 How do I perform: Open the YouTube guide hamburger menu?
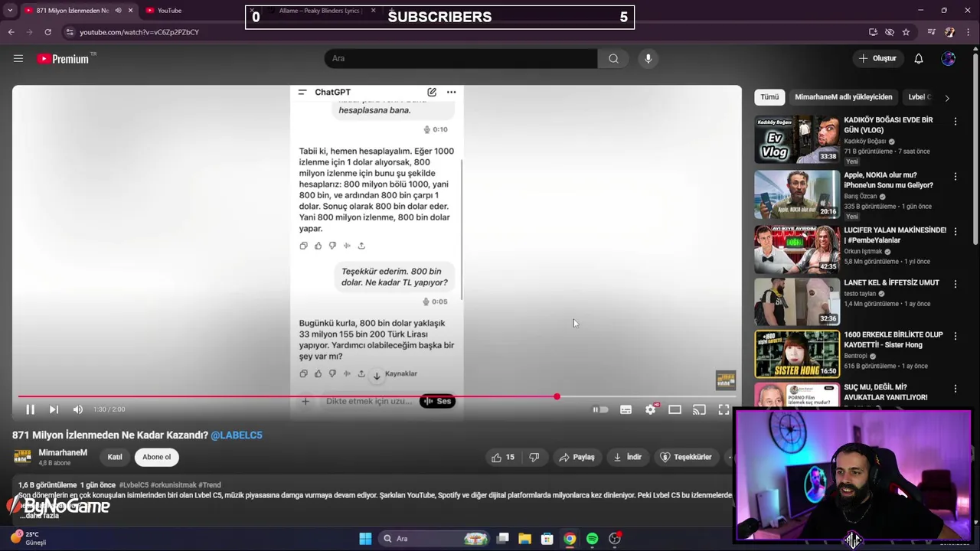[18, 59]
